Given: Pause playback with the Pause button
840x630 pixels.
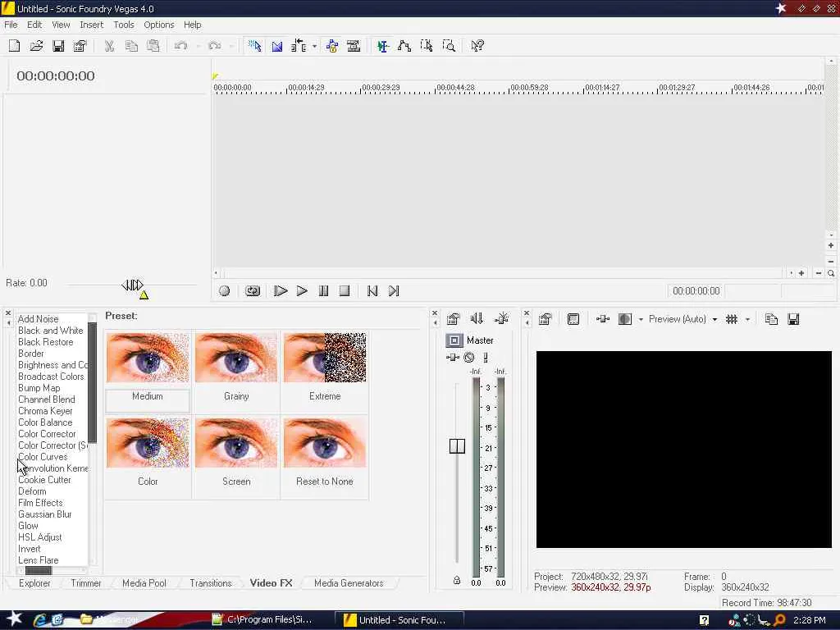Looking at the screenshot, I should [x=323, y=291].
